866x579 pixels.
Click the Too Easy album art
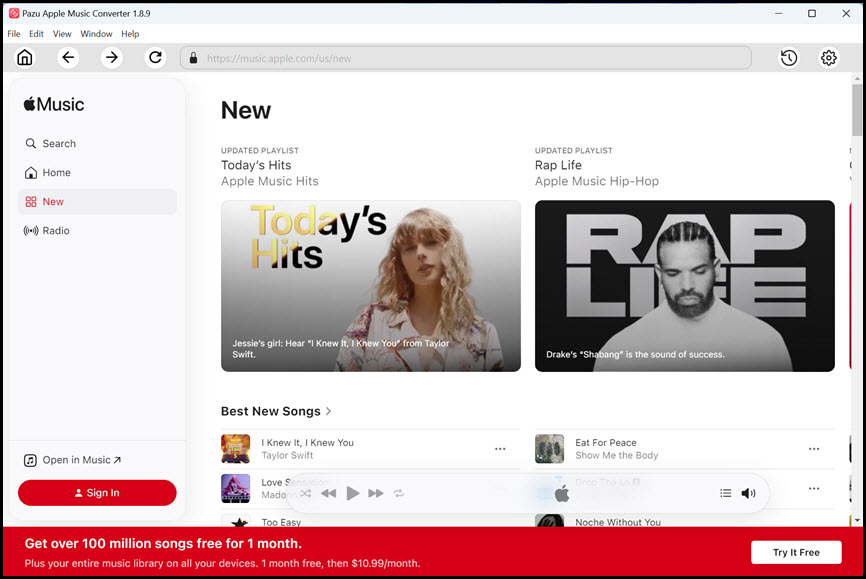tap(236, 520)
